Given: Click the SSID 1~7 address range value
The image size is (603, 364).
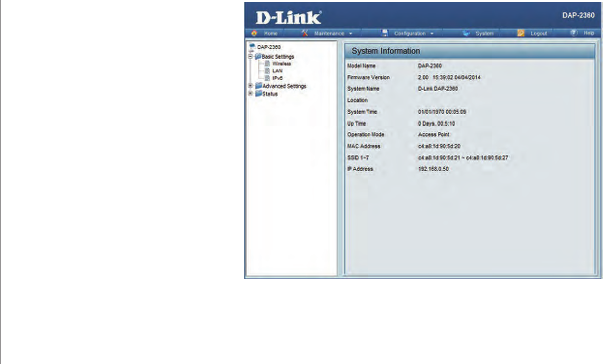Looking at the screenshot, I should point(463,158).
